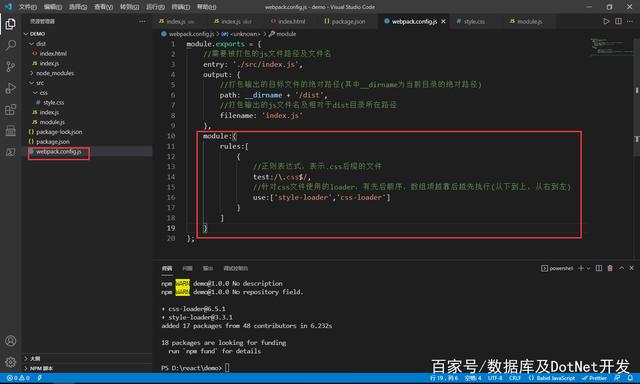Image resolution: width=640 pixels, height=384 pixels.
Task: Click UTF-8 encoding in status bar
Action: click(x=495, y=378)
